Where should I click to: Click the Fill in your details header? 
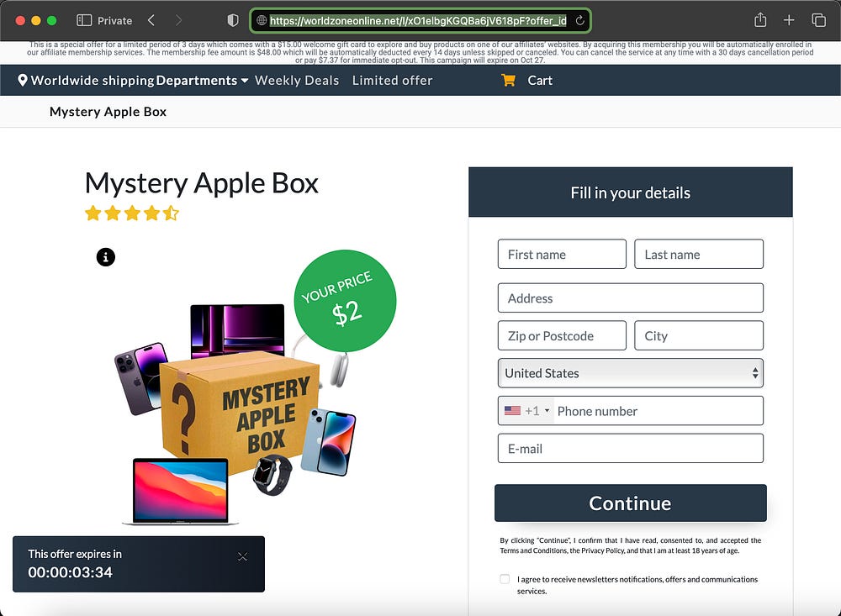coord(630,192)
